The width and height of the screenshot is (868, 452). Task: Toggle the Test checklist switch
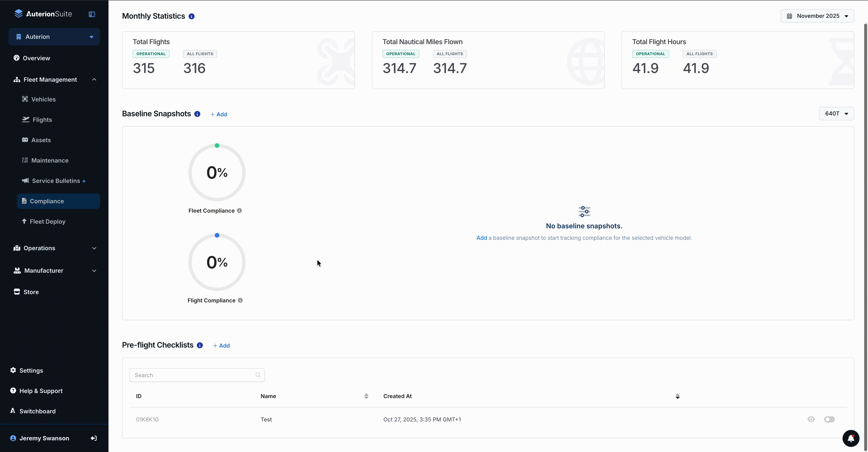(x=829, y=419)
